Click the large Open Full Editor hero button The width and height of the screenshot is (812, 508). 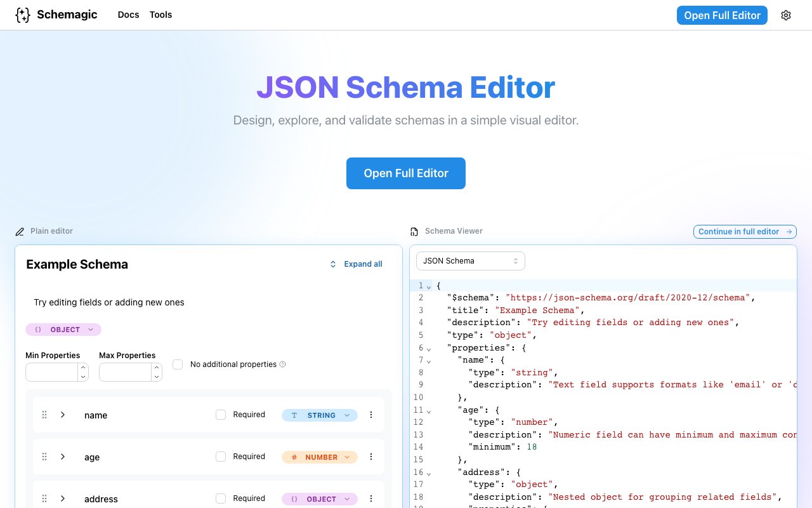tap(406, 173)
